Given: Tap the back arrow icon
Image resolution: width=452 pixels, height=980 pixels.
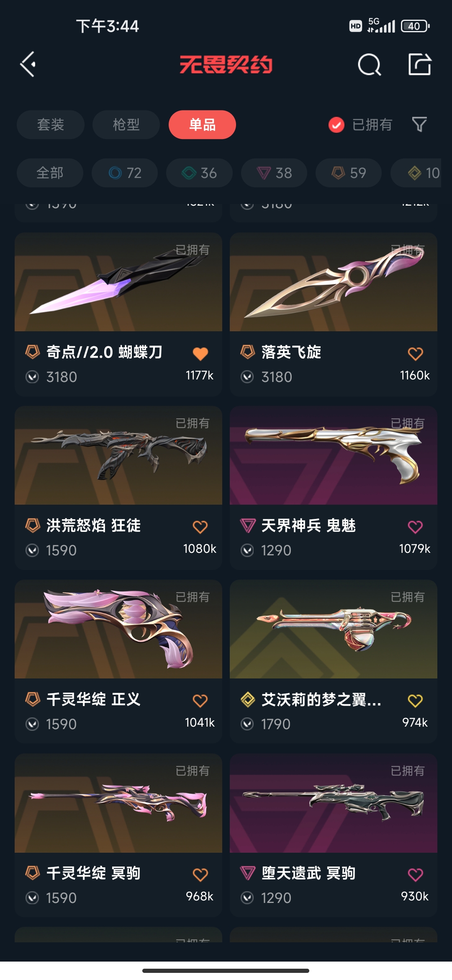Looking at the screenshot, I should coord(28,64).
